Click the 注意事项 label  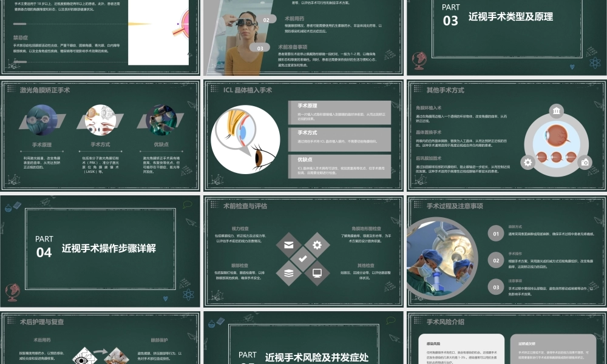click(x=515, y=280)
